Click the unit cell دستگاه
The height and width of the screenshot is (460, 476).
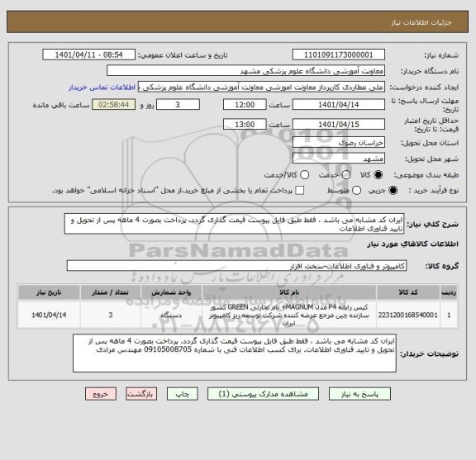(x=171, y=315)
